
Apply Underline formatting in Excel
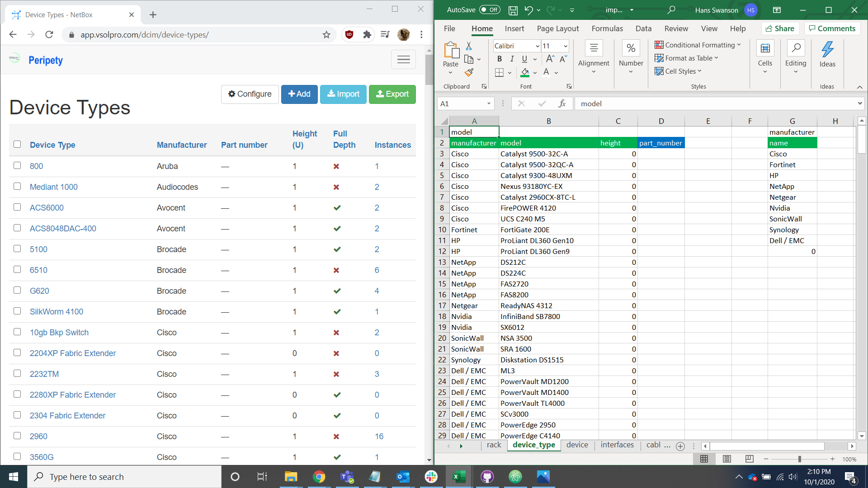[524, 59]
